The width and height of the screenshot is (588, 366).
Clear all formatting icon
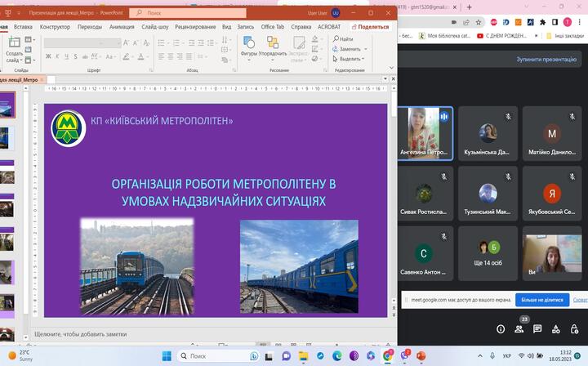147,42
